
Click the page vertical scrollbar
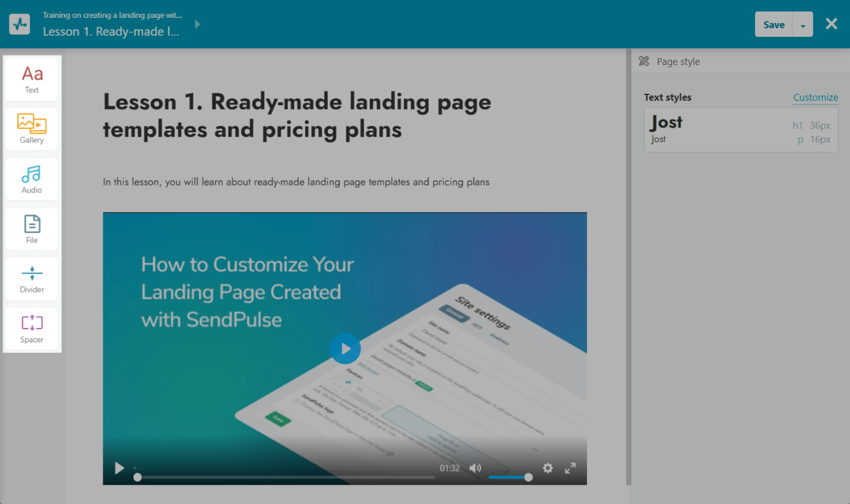click(x=628, y=267)
